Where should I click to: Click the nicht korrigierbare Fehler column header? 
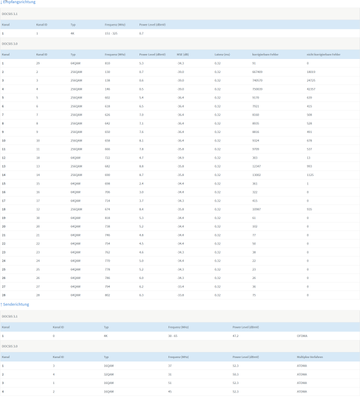(323, 54)
